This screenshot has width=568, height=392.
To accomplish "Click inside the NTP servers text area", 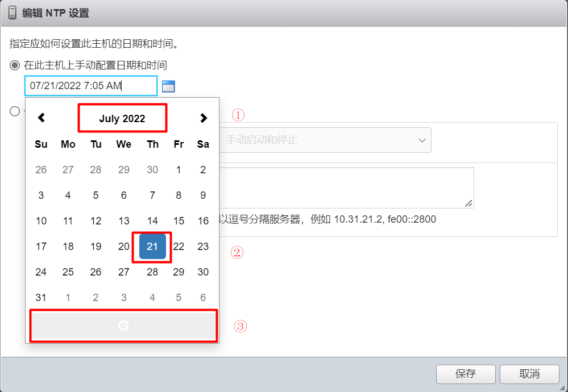I will click(x=346, y=187).
